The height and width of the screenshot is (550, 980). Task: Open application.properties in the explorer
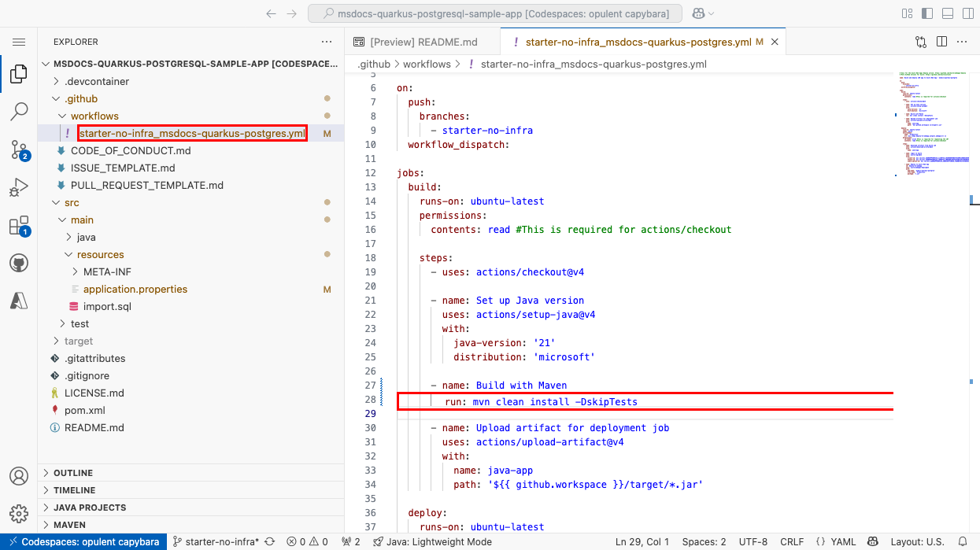click(135, 289)
